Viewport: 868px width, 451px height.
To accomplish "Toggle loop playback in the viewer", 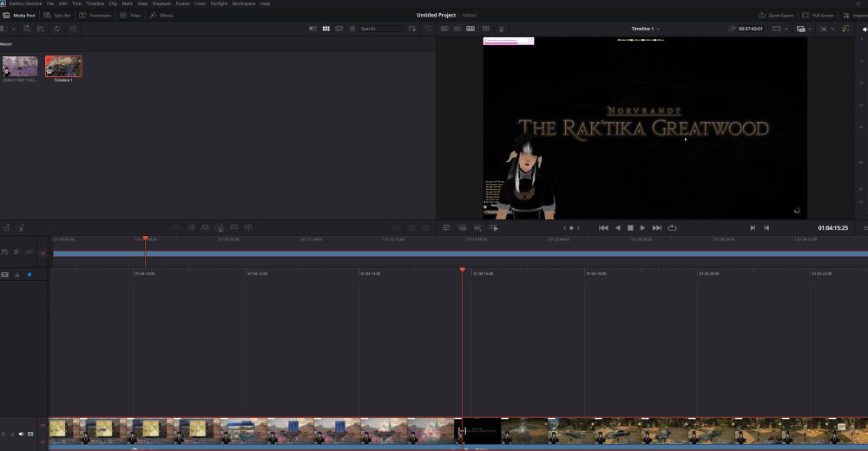I will (672, 227).
